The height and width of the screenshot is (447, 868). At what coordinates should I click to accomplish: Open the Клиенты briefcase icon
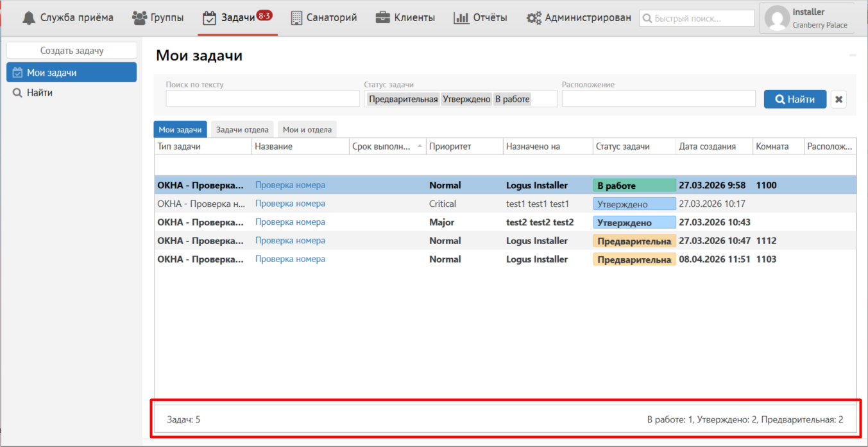tap(383, 18)
